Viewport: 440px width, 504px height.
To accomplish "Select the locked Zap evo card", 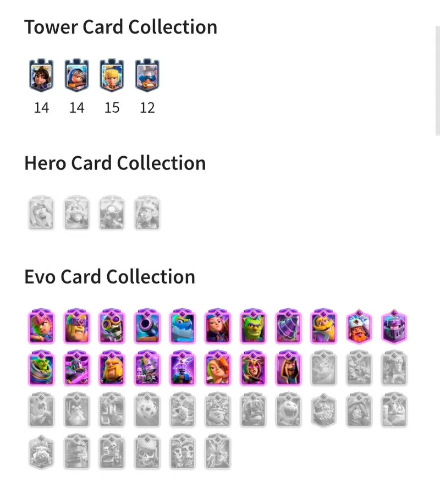I will (x=218, y=452).
